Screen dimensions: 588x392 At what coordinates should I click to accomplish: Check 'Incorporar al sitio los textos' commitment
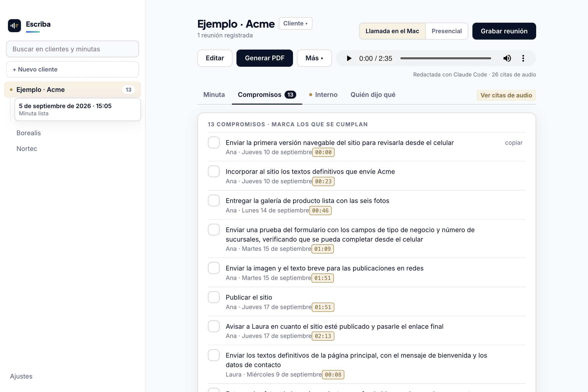click(x=214, y=172)
